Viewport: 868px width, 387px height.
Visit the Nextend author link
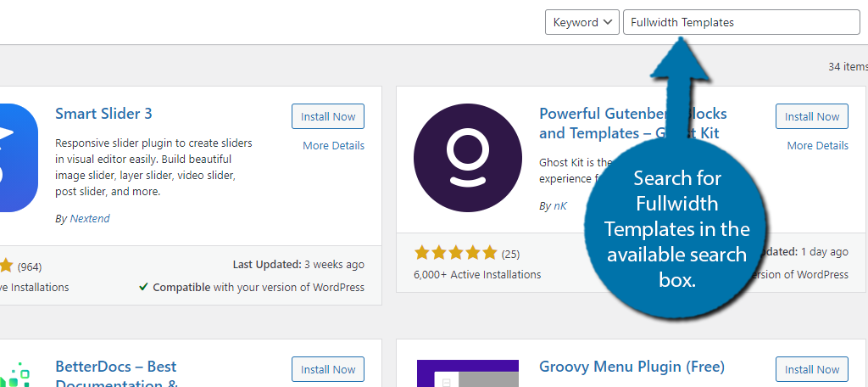tap(90, 218)
